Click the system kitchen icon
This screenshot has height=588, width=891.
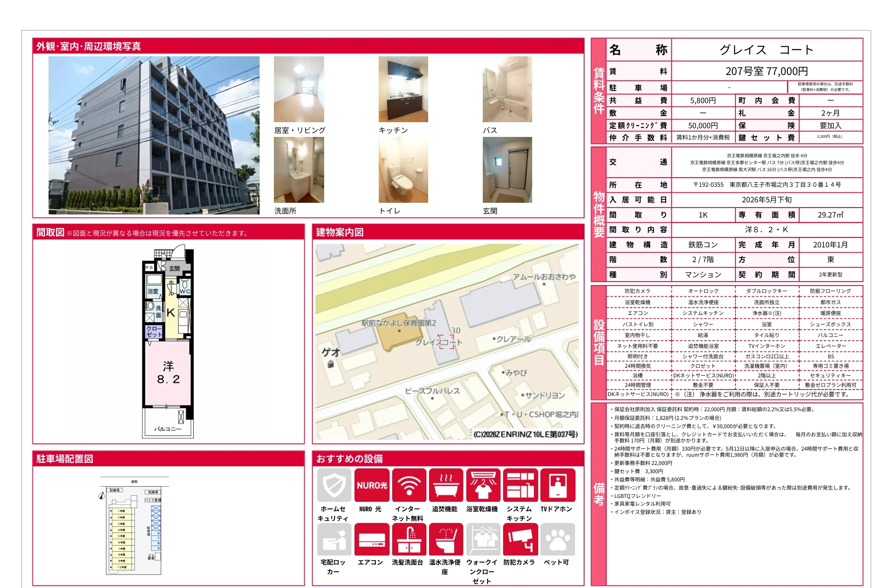point(520,485)
